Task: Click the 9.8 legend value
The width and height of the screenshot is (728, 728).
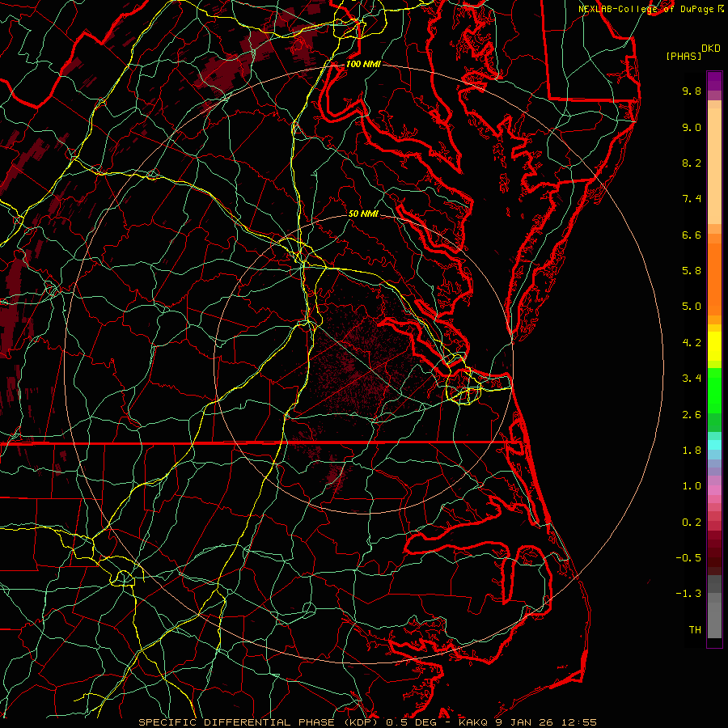Action: [692, 91]
